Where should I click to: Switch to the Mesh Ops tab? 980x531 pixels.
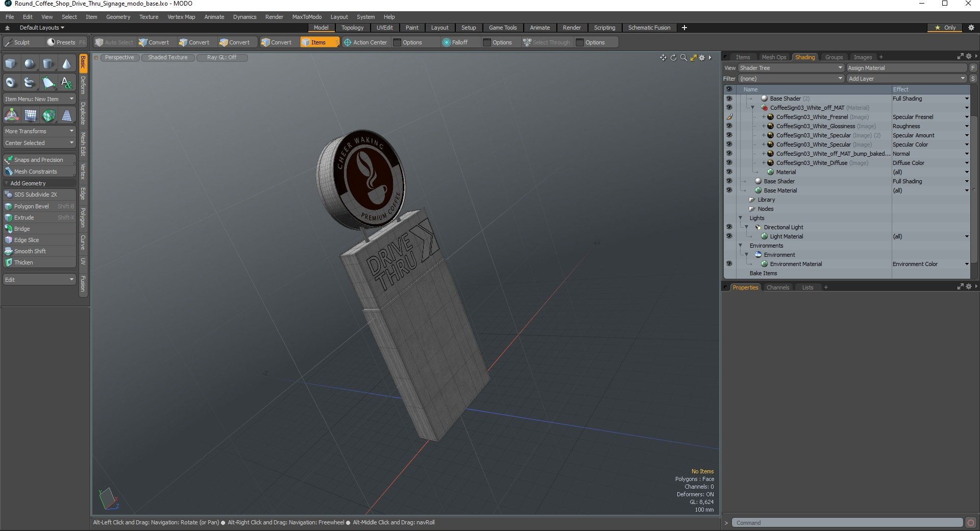[x=774, y=57]
